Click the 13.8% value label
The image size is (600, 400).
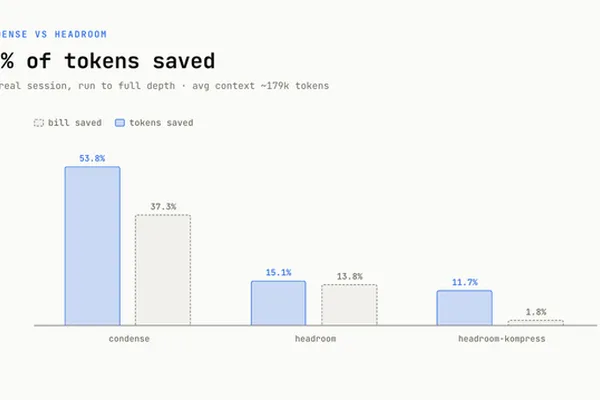pyautogui.click(x=349, y=276)
